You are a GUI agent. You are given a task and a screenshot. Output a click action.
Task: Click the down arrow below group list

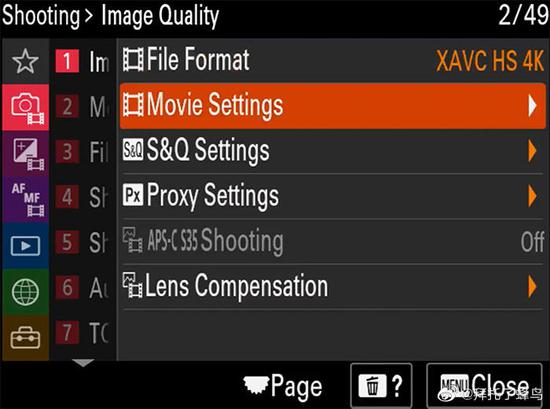[83, 363]
